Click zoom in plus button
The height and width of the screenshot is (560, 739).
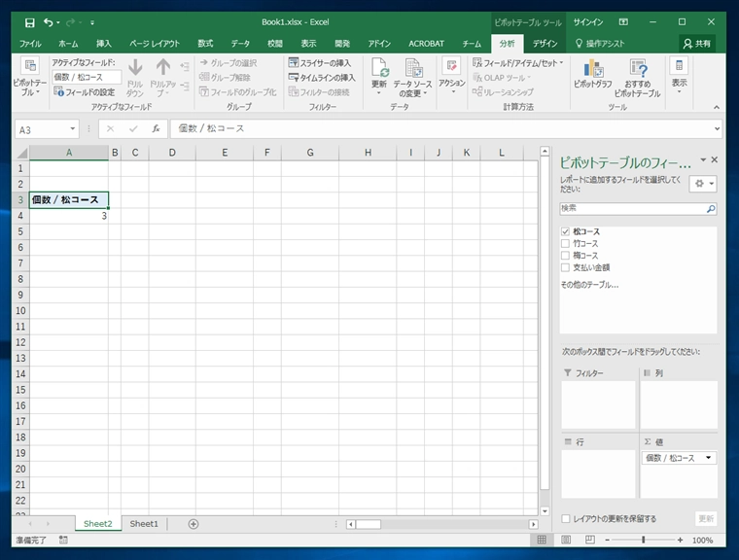point(680,540)
